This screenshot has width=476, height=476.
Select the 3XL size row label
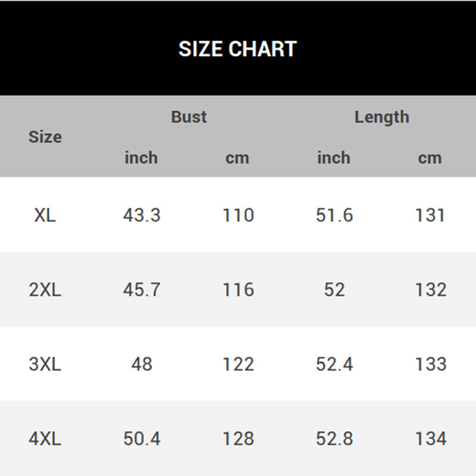click(45, 364)
